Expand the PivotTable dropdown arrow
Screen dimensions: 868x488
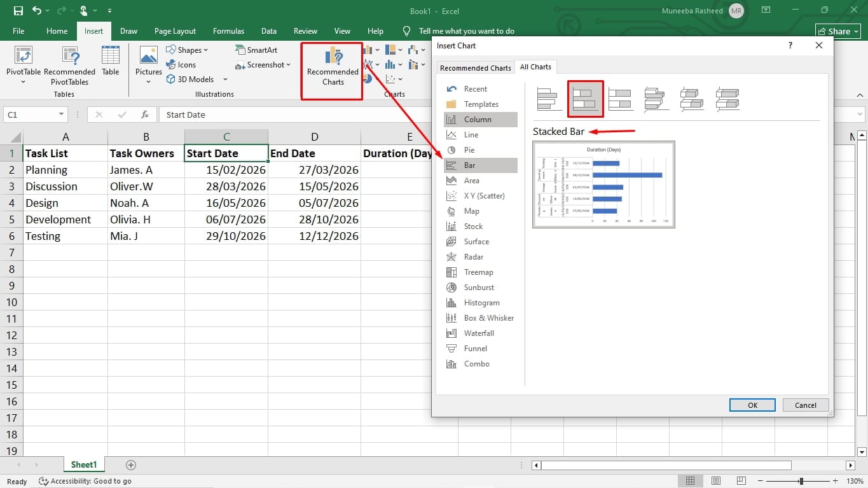coord(24,81)
